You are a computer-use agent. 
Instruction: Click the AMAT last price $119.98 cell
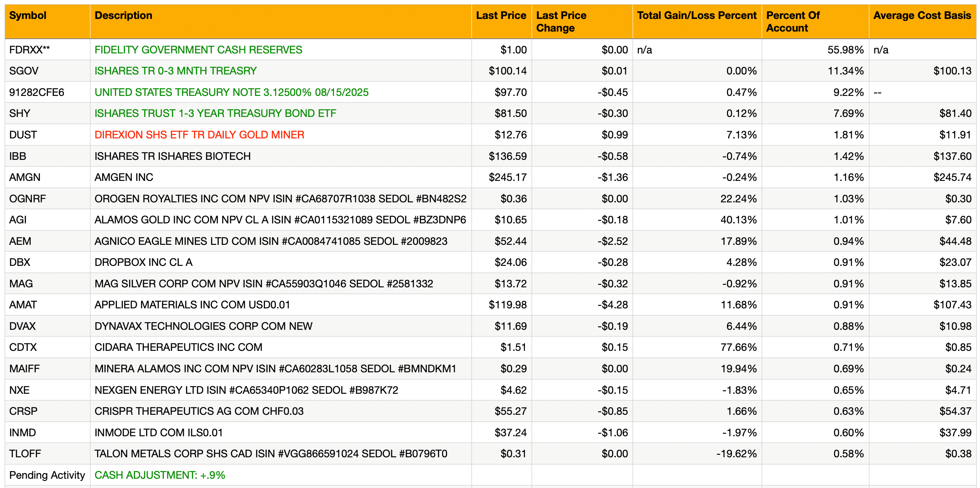(501, 305)
